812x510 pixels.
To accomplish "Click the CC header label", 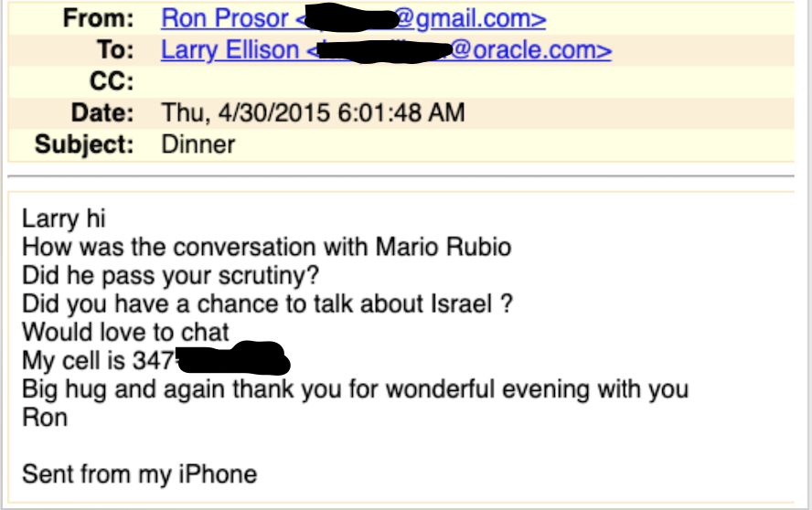I will point(113,81).
